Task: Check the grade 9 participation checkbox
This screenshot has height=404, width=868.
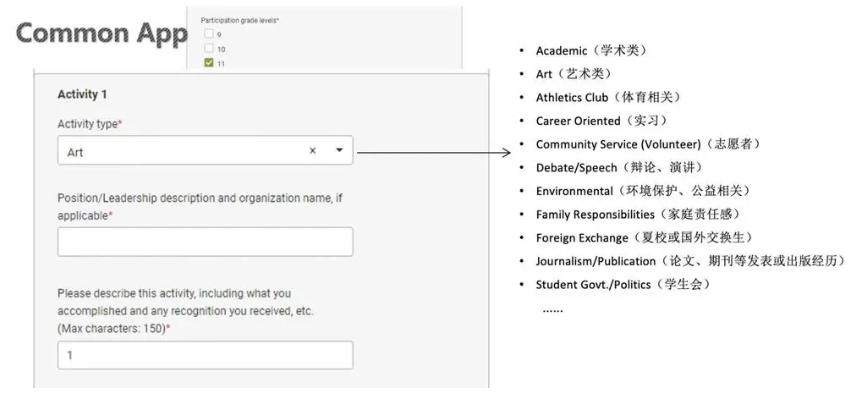Action: coord(208,34)
